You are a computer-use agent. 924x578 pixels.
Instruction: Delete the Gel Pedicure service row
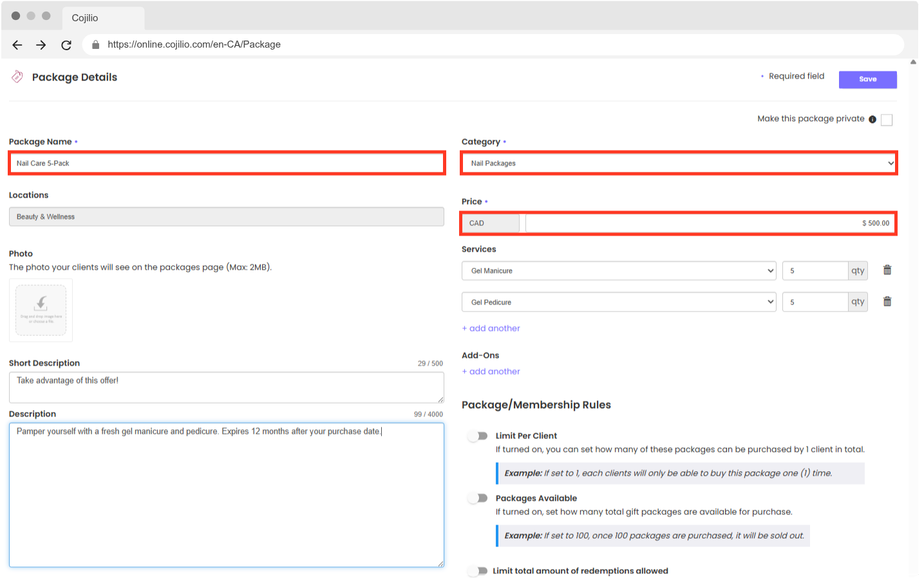(x=887, y=301)
